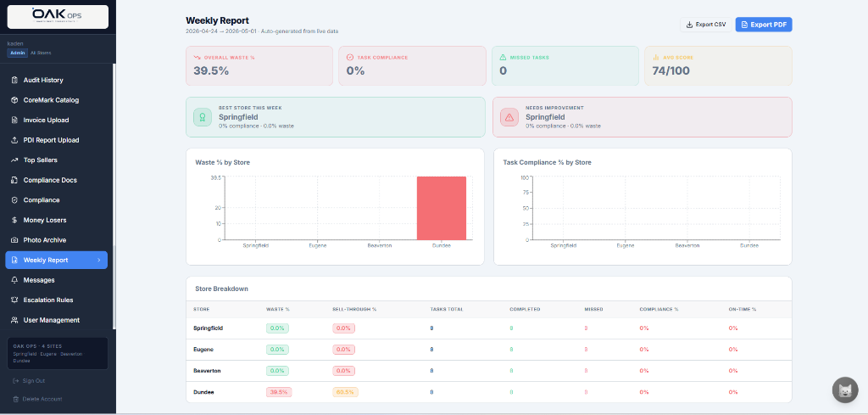This screenshot has width=868, height=415.
Task: Click Task Compliance % by Store title
Action: point(547,163)
